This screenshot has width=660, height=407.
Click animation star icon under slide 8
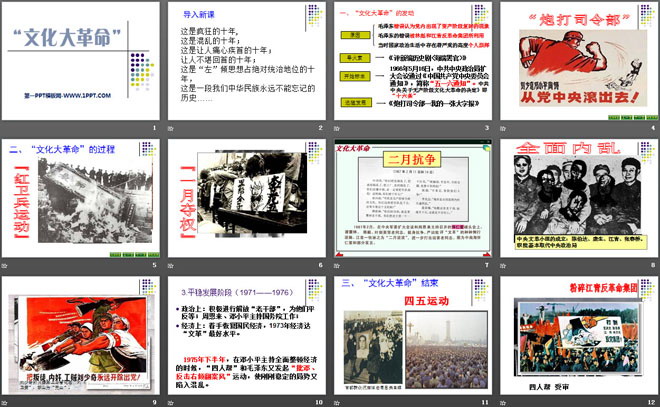[x=503, y=266]
